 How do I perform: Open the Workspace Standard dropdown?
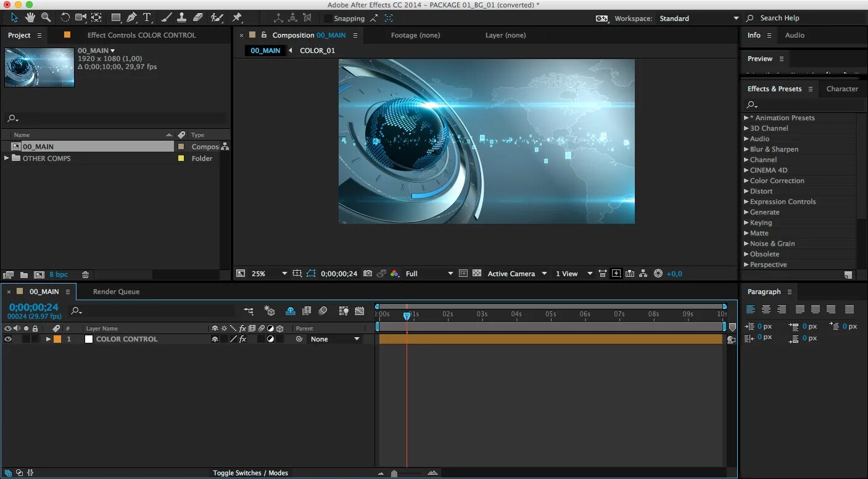pyautogui.click(x=698, y=18)
